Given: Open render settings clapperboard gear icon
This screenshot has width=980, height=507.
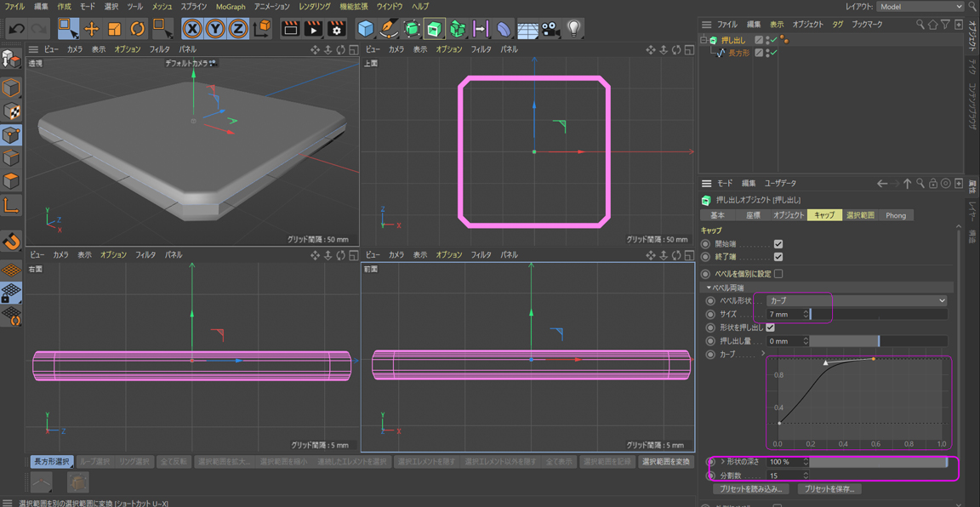Looking at the screenshot, I should tap(336, 29).
